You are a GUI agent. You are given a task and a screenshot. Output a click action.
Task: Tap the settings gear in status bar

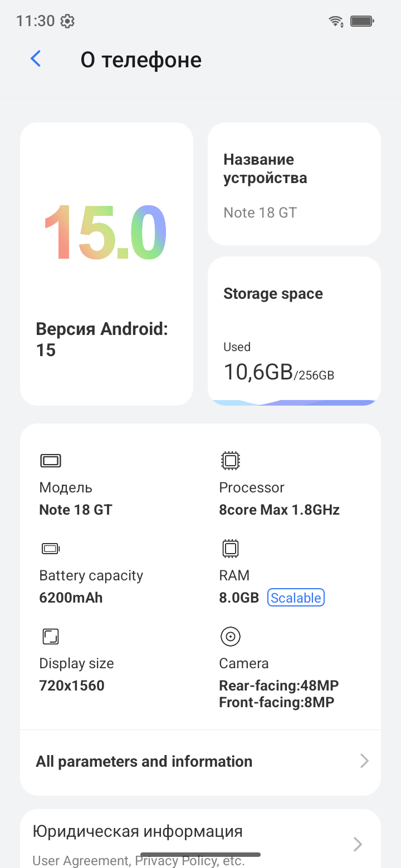[67, 22]
